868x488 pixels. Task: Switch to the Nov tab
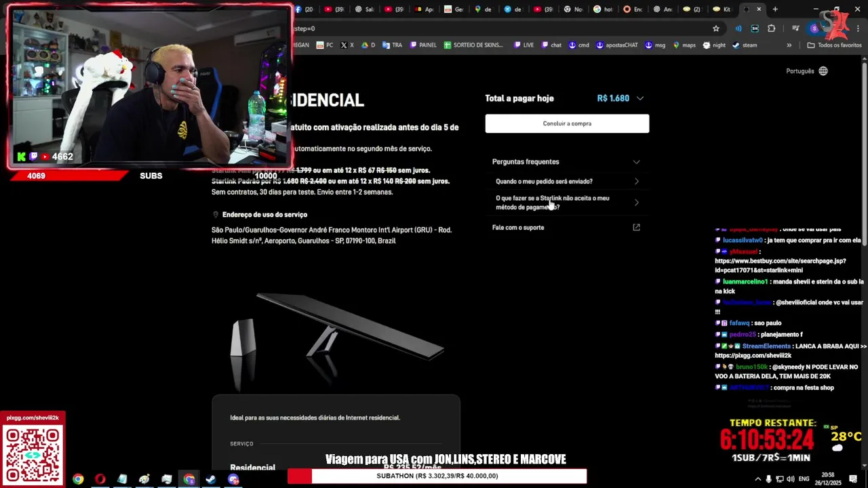pyautogui.click(x=573, y=9)
